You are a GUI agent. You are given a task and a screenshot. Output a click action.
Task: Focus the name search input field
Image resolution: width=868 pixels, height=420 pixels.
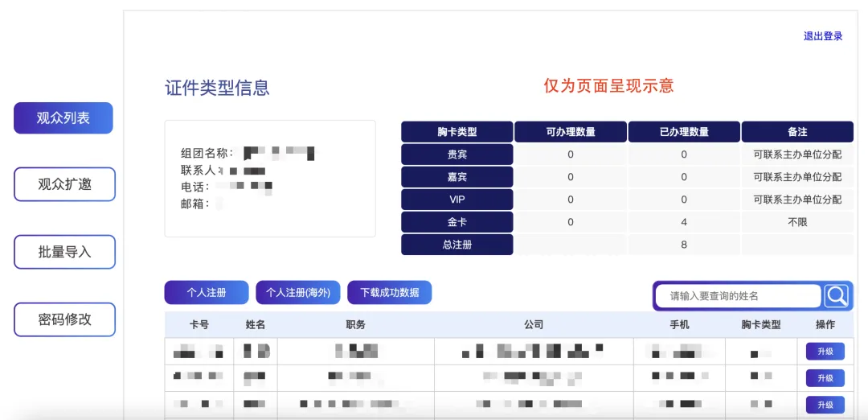[739, 296]
